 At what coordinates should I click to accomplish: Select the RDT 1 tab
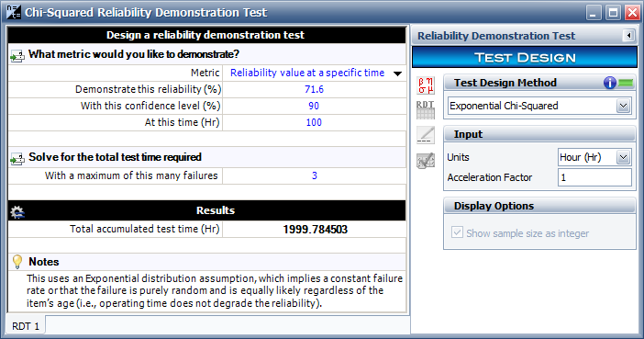(26, 326)
